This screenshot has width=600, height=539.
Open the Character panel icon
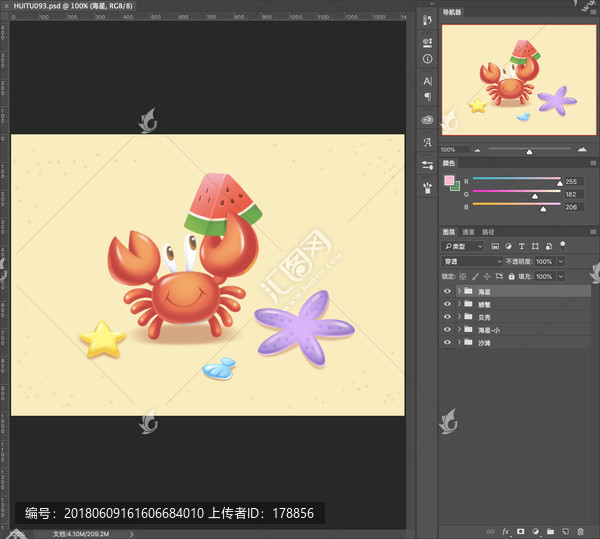tap(427, 81)
